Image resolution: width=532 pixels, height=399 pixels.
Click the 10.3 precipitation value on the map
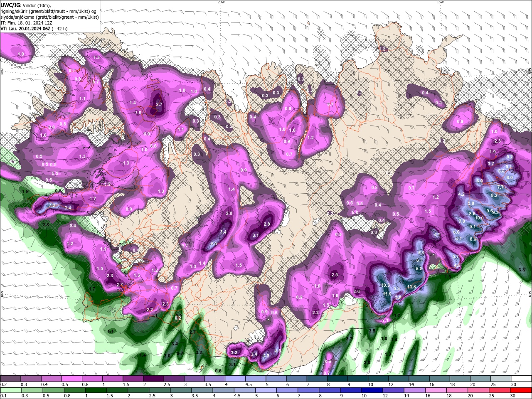pyautogui.click(x=385, y=285)
